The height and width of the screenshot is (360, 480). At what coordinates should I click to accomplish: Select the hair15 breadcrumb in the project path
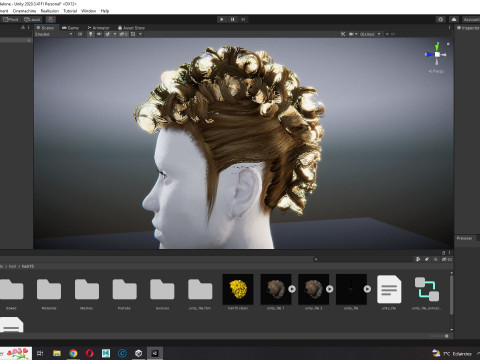(28, 266)
